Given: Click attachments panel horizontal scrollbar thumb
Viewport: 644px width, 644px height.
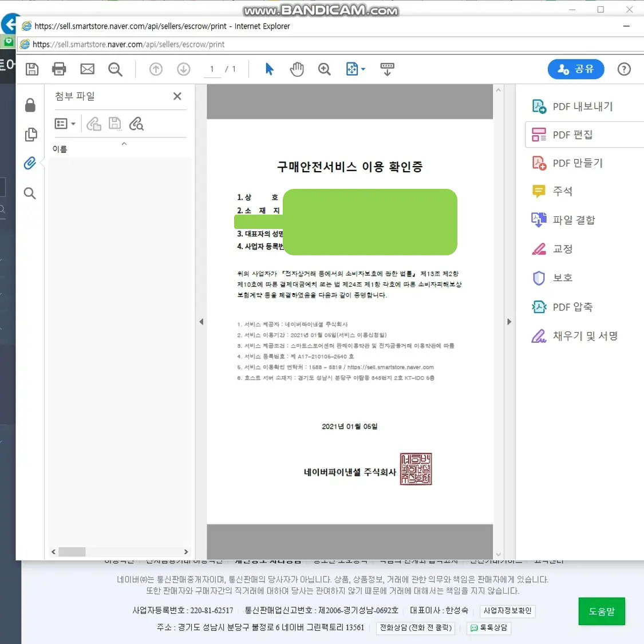Looking at the screenshot, I should pyautogui.click(x=72, y=552).
